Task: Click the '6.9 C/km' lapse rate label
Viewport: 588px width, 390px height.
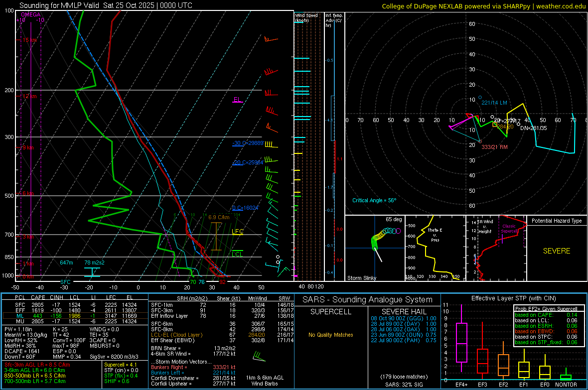Action: coord(219,217)
